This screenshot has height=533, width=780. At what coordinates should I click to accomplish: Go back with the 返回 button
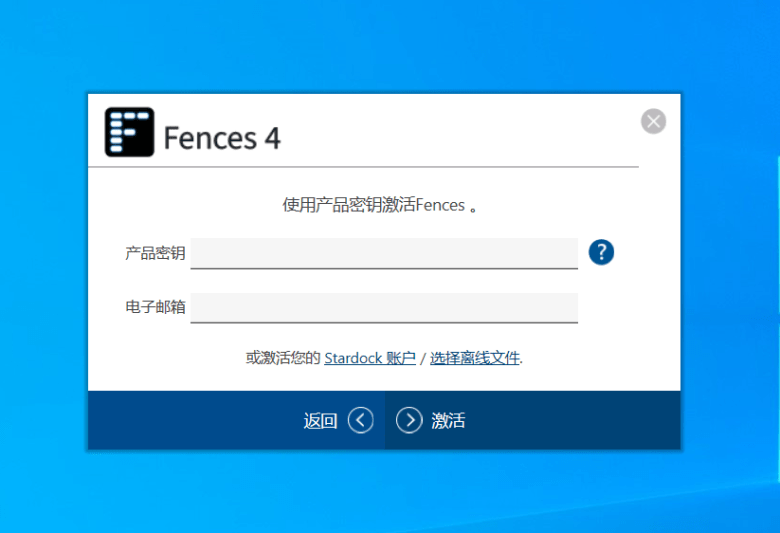pyautogui.click(x=236, y=421)
